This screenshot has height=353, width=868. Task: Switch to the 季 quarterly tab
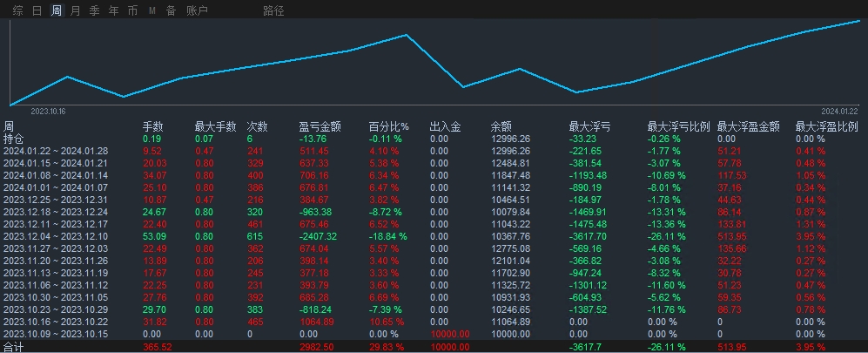point(95,10)
